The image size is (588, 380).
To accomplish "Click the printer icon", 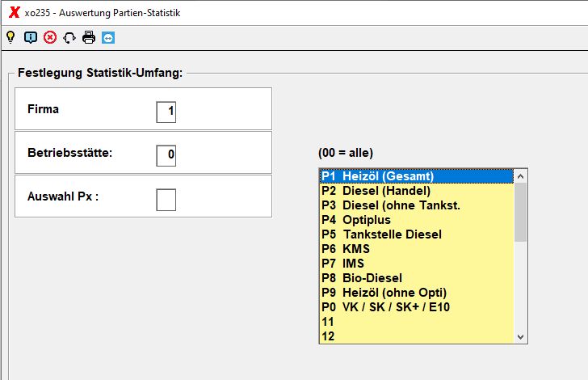I will coord(89,37).
